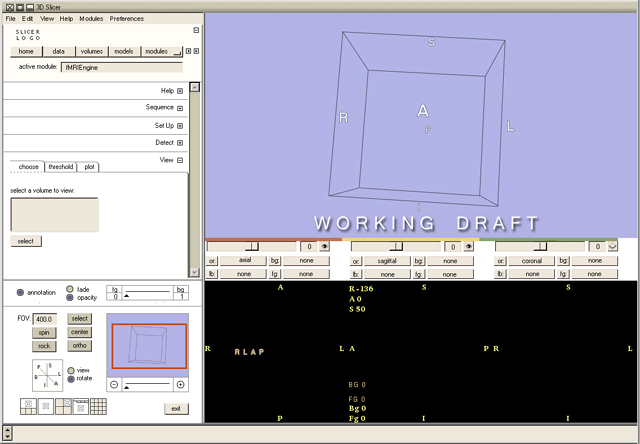Enable the annotation radio button
Image resolution: width=640 pixels, height=444 pixels.
coord(21,292)
